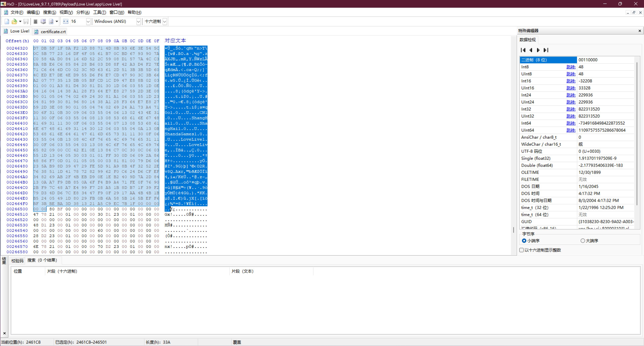The height and width of the screenshot is (346, 644).
Task: Jump to last byte in data inspector
Action: pos(546,50)
